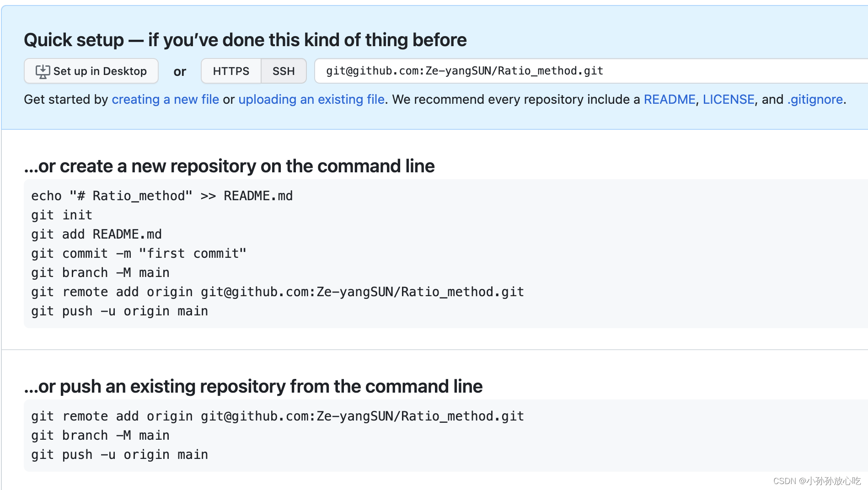Image resolution: width=868 pixels, height=490 pixels.
Task: Click git remote add origin in push existing section
Action: click(x=278, y=416)
